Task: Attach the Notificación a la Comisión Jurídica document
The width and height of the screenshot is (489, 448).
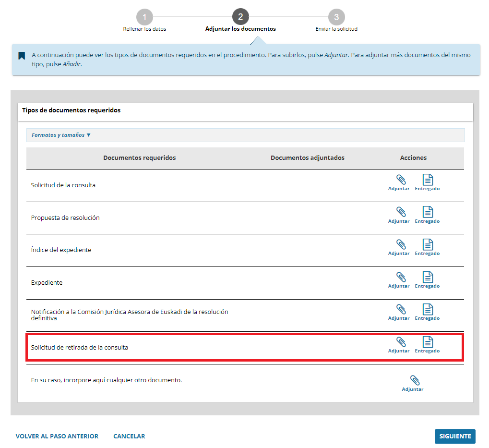Action: tap(399, 312)
